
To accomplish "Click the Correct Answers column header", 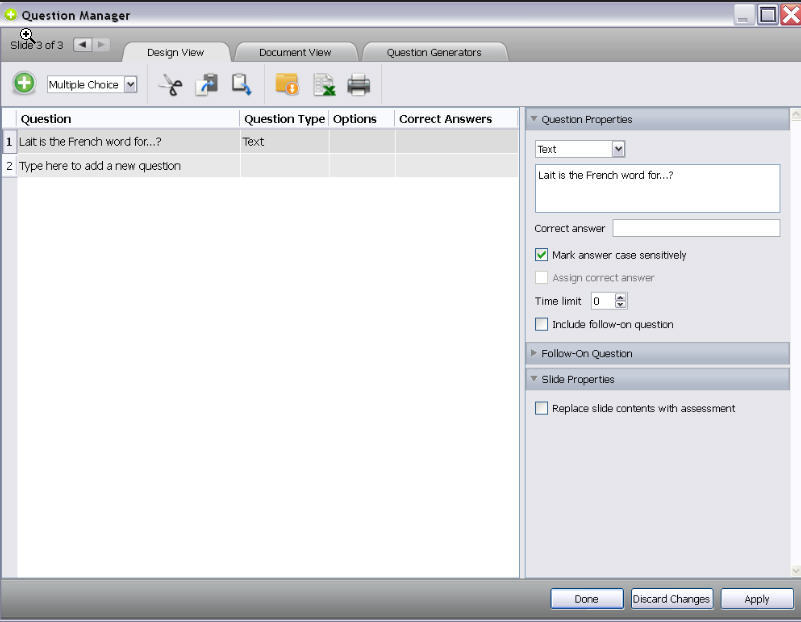I will pos(456,118).
